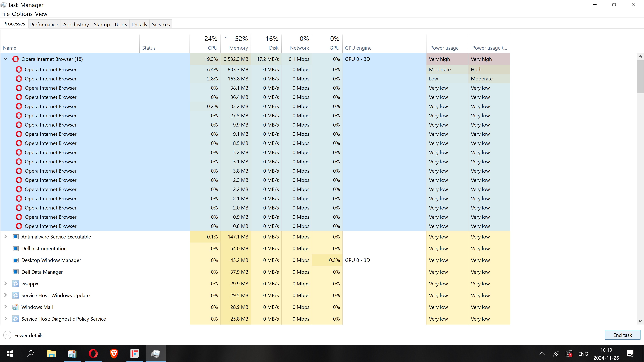This screenshot has width=644, height=362.
Task: Click the Desktop Window Manager process icon
Action: [15, 260]
